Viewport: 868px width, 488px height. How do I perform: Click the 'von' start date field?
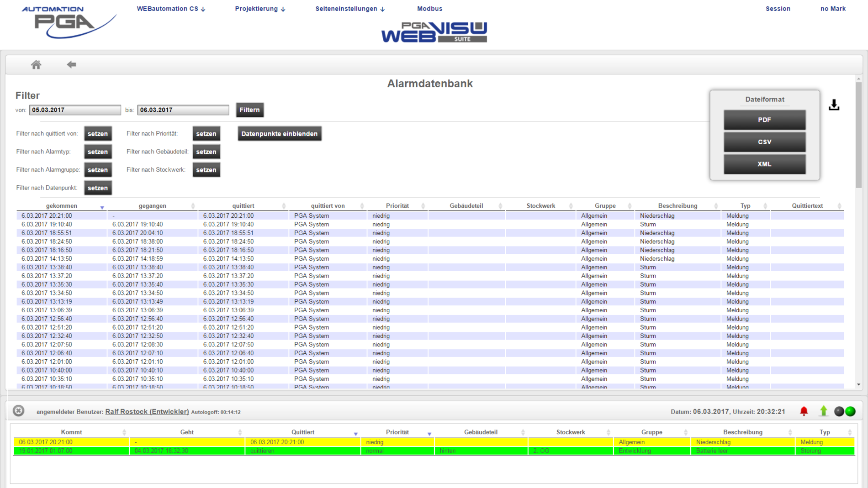pos(75,110)
